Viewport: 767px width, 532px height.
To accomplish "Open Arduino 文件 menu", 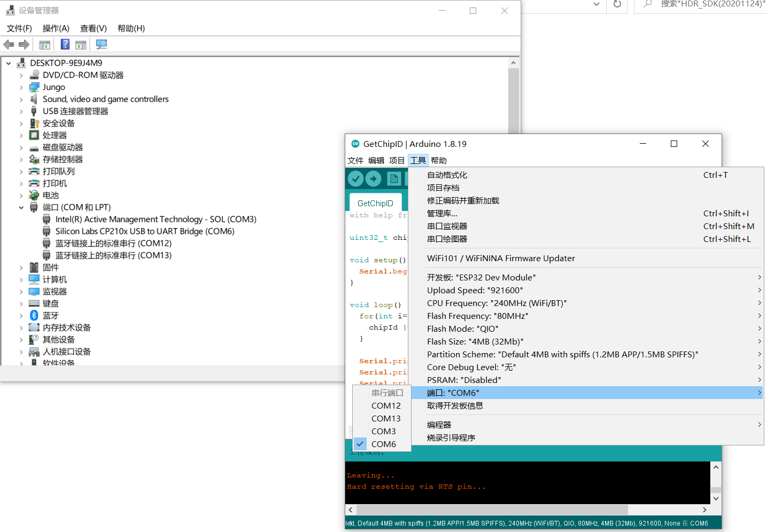I will click(355, 160).
